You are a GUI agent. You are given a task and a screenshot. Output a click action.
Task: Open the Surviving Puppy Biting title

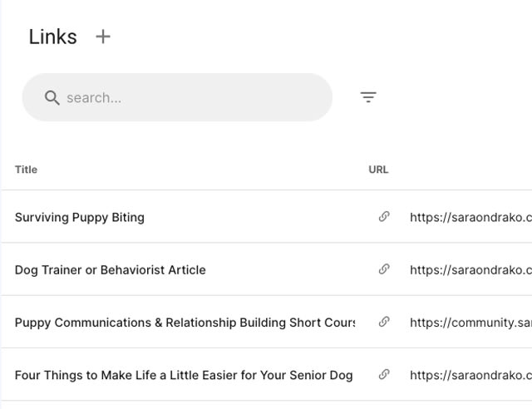[80, 217]
